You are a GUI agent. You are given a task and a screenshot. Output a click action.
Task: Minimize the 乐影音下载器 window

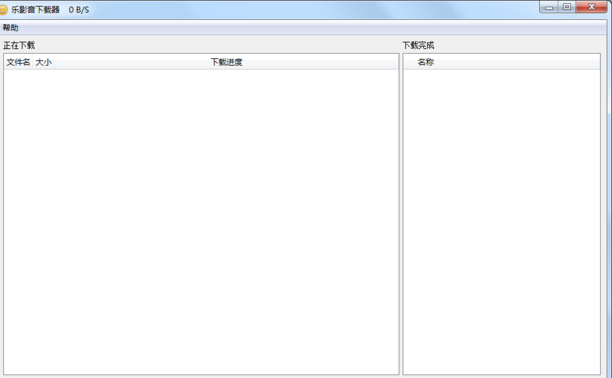pyautogui.click(x=549, y=7)
